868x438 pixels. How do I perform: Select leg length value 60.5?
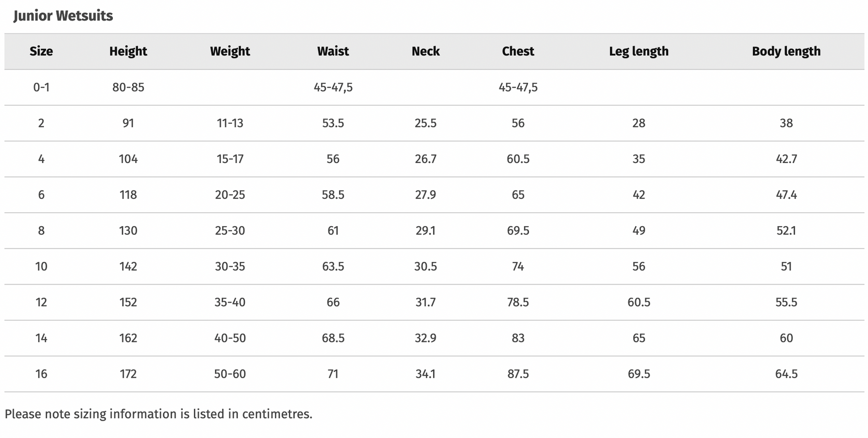pyautogui.click(x=638, y=302)
